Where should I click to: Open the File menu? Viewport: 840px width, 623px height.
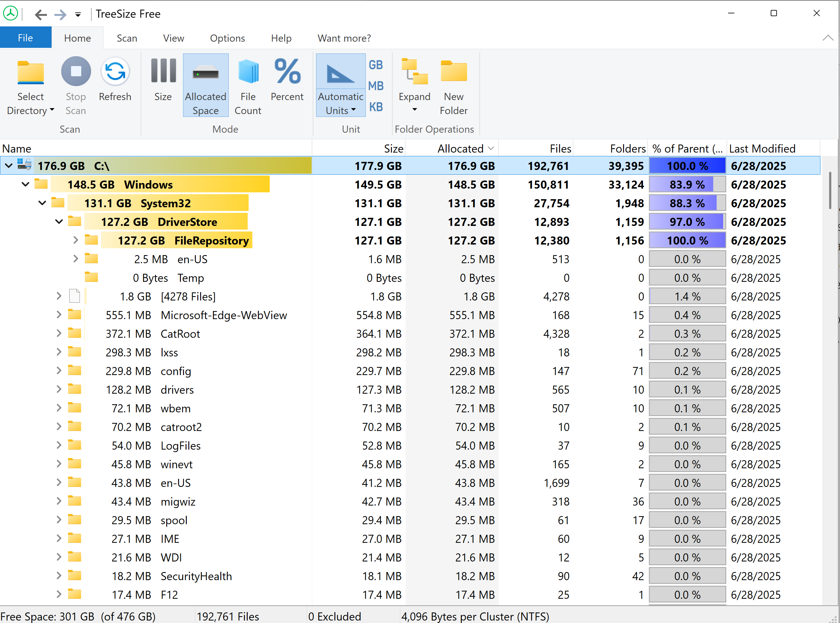(26, 38)
